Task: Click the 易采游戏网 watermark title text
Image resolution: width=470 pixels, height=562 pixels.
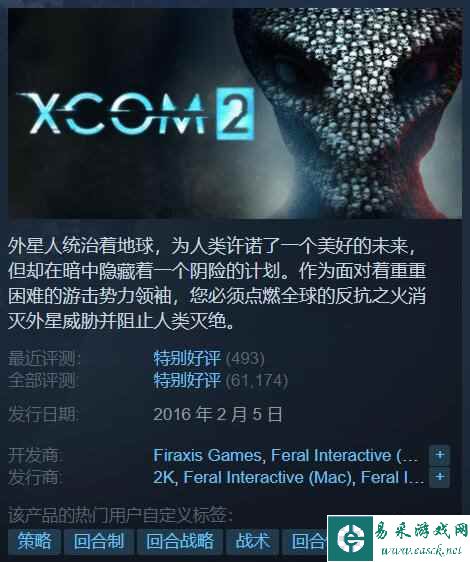Action: (x=421, y=530)
